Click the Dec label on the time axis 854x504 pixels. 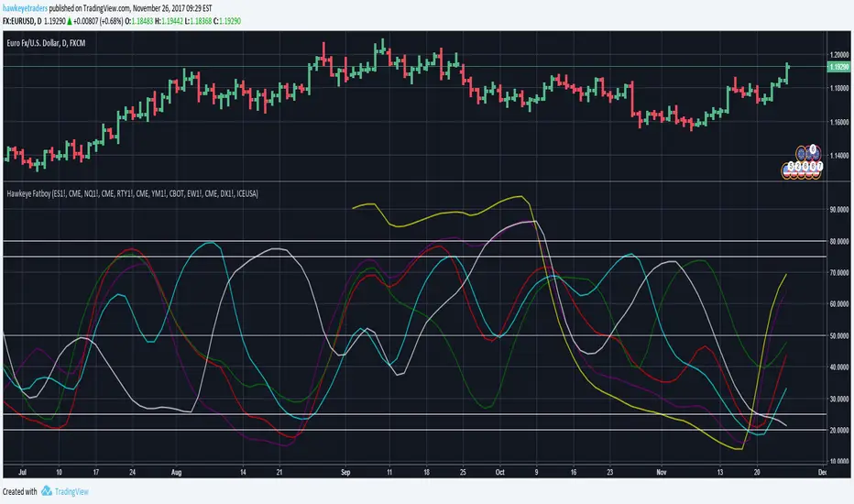823,472
